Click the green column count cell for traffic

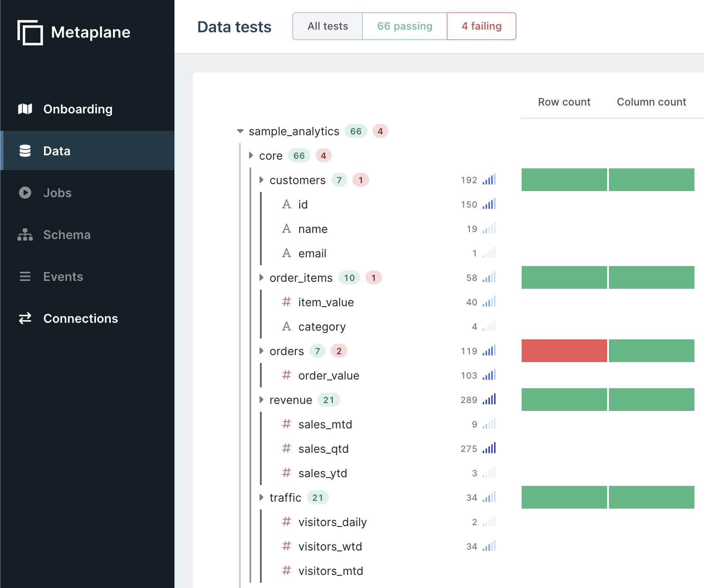[652, 497]
